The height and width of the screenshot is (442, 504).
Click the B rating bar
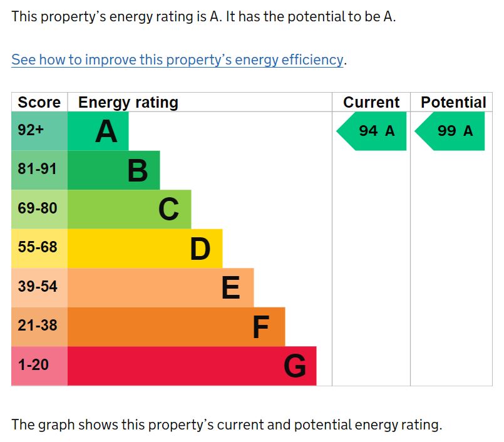click(113, 170)
